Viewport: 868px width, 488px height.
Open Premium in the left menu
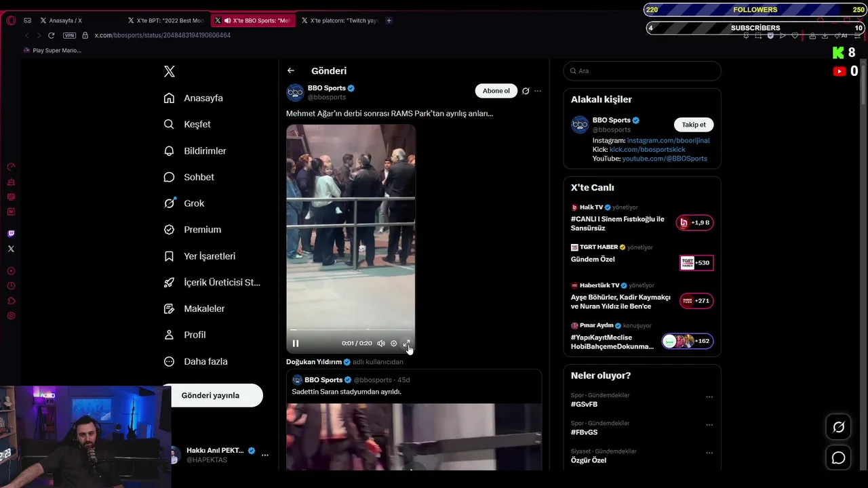click(x=193, y=230)
